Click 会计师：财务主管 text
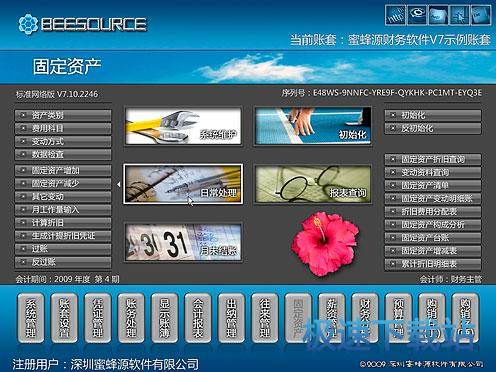Image resolution: width=496 pixels, height=372 pixels. [451, 279]
